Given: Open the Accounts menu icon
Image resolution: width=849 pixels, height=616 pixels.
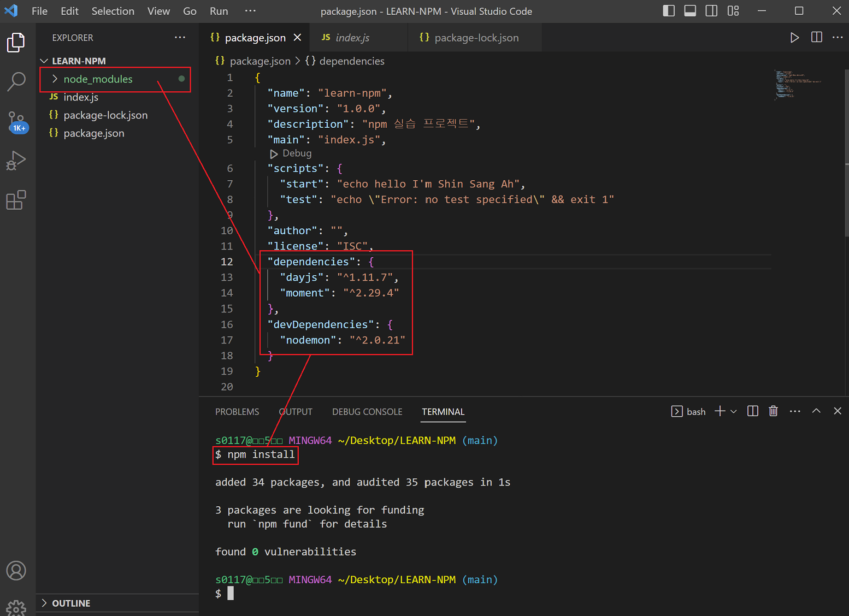Looking at the screenshot, I should click(x=16, y=571).
